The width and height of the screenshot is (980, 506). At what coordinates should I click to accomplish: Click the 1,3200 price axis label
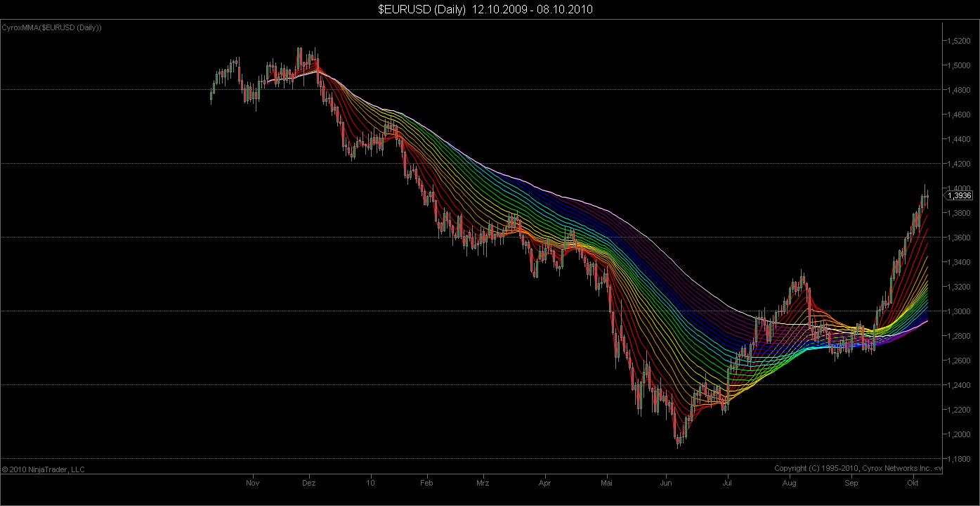coord(959,287)
